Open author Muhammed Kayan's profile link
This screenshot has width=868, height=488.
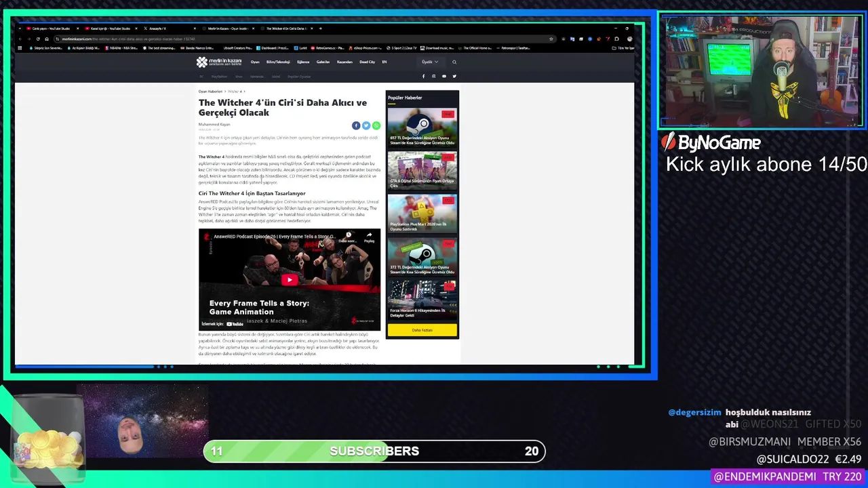(x=214, y=125)
